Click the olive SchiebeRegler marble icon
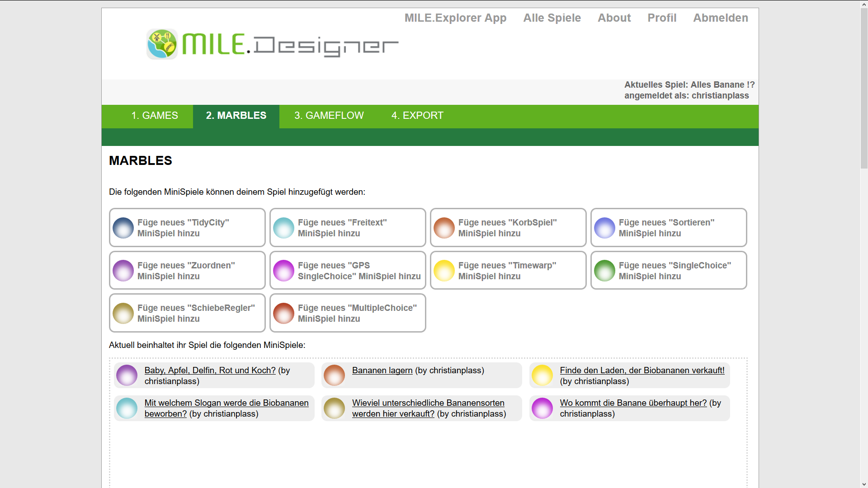The width and height of the screenshot is (868, 488). click(x=123, y=313)
